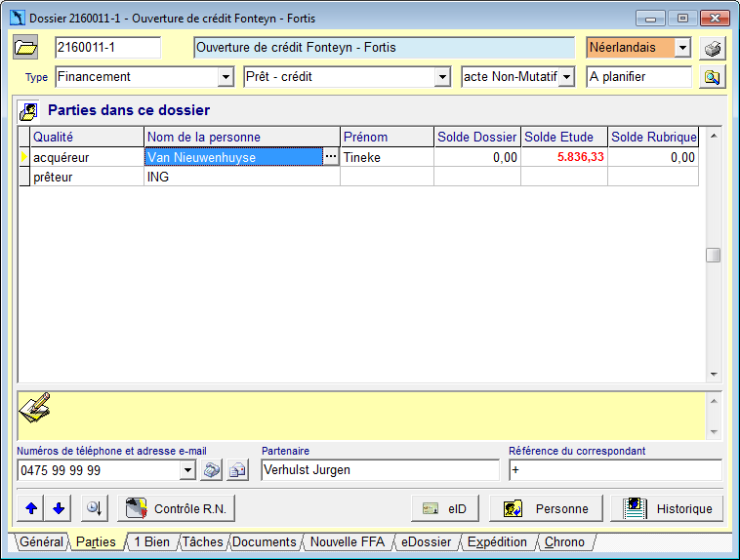Send an e-mail with the mailbox icon
The image size is (740, 560).
pyautogui.click(x=238, y=470)
